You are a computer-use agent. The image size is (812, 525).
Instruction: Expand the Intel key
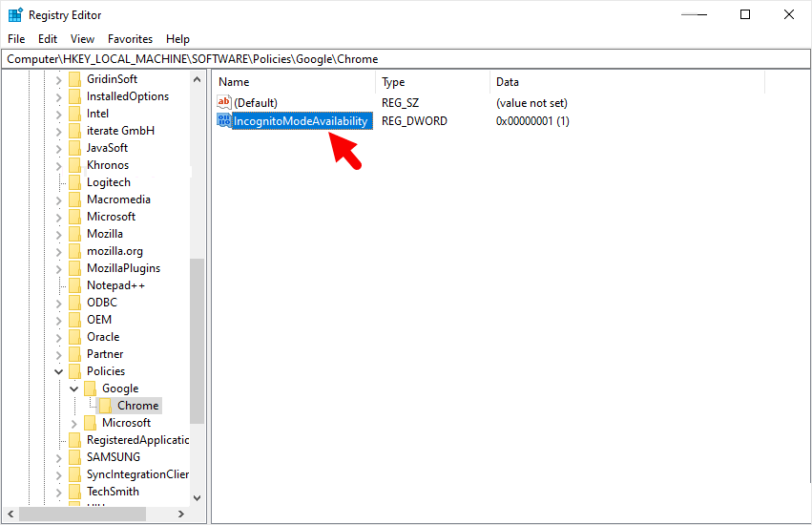coord(58,114)
